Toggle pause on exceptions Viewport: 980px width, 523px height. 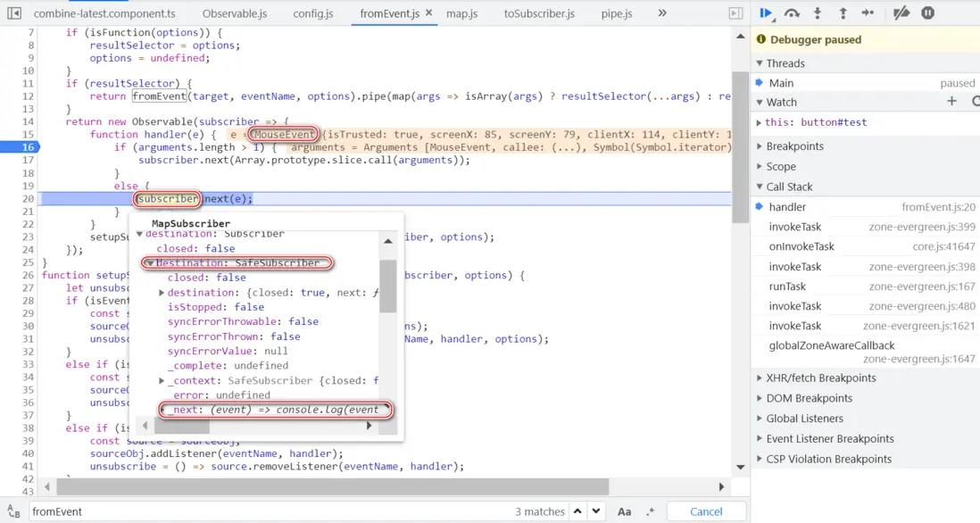tap(927, 12)
